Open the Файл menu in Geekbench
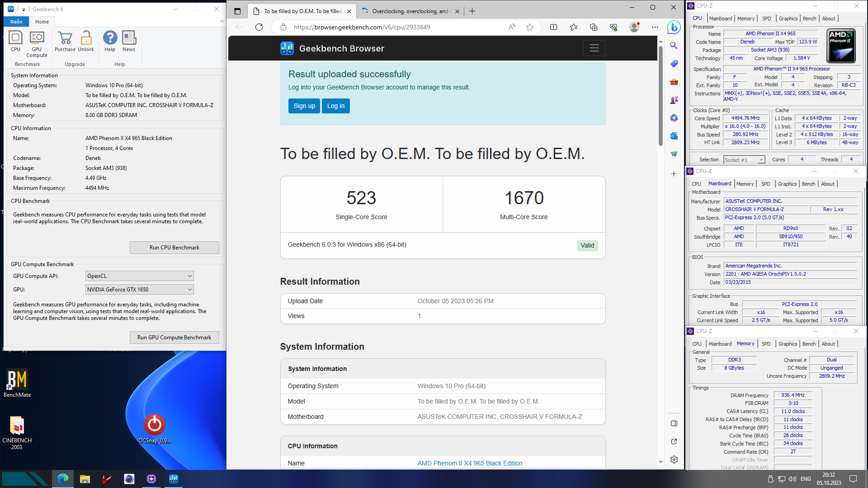Screen dimensions: 868x488 click(x=16, y=22)
